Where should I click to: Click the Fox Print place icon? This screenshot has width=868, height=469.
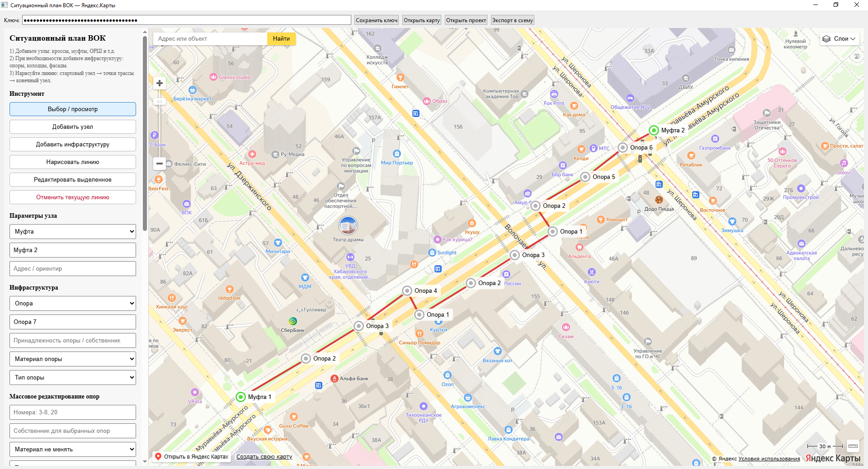(x=554, y=94)
